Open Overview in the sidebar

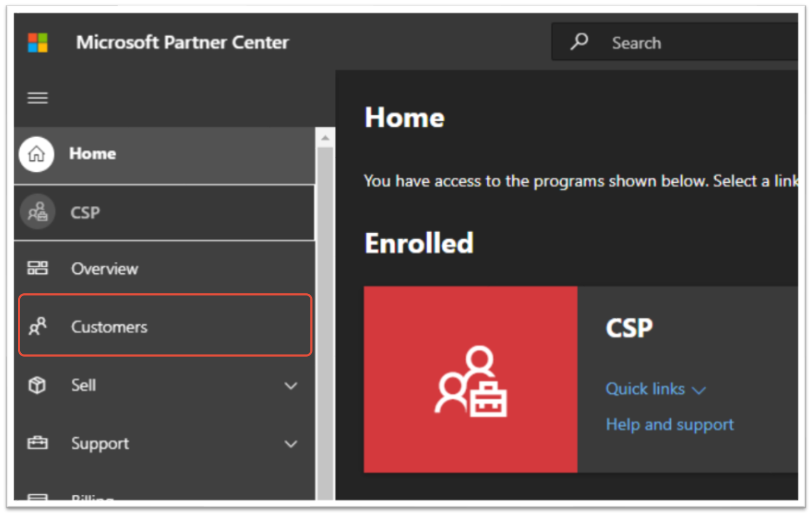point(164,268)
